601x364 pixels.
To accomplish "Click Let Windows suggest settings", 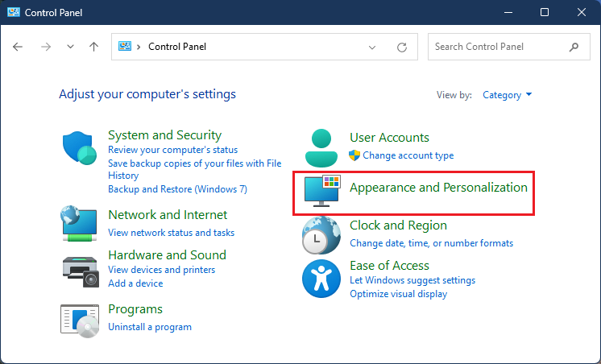I will [x=412, y=280].
